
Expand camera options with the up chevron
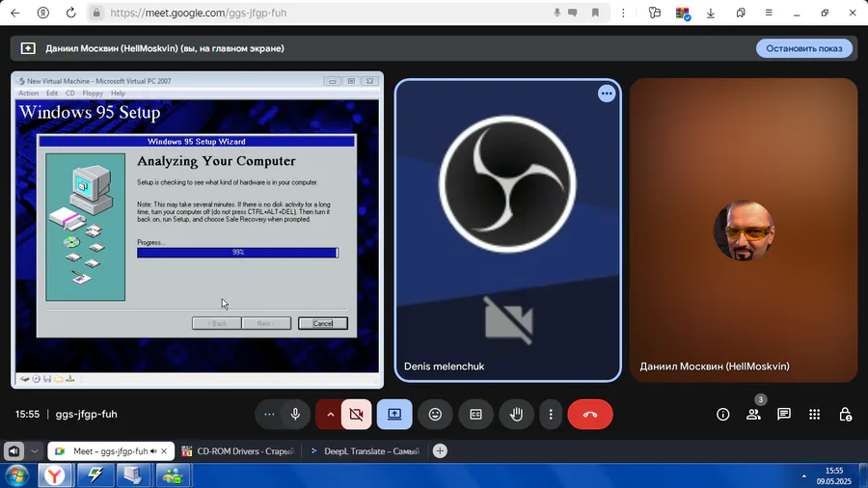click(331, 415)
